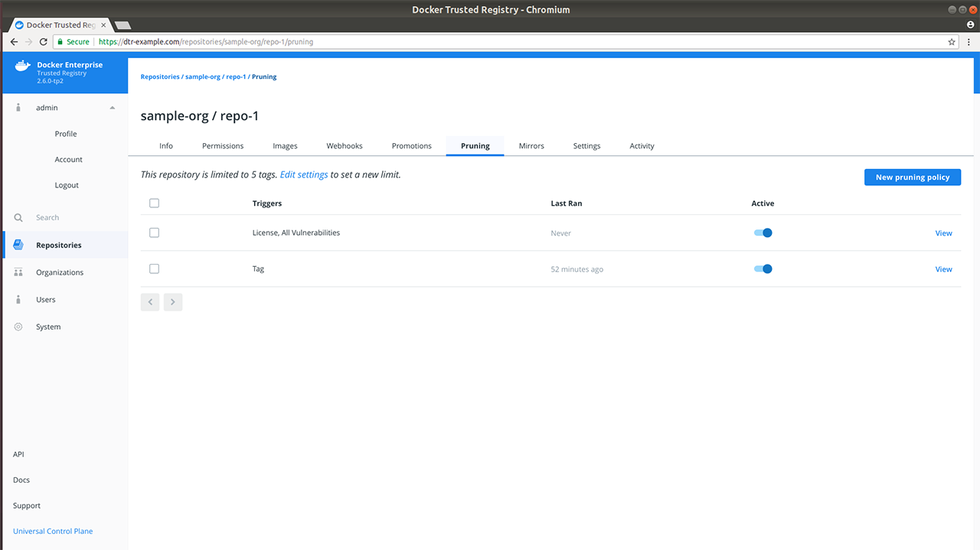Click the Docker whale logo icon
Screen dimensions: 980x550
coord(21,67)
